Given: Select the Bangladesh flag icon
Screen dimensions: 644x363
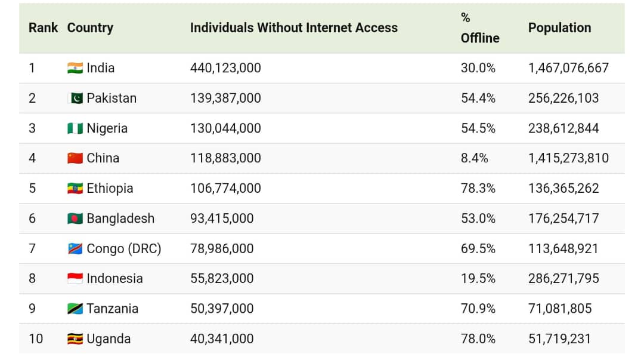Looking at the screenshot, I should (x=75, y=219).
